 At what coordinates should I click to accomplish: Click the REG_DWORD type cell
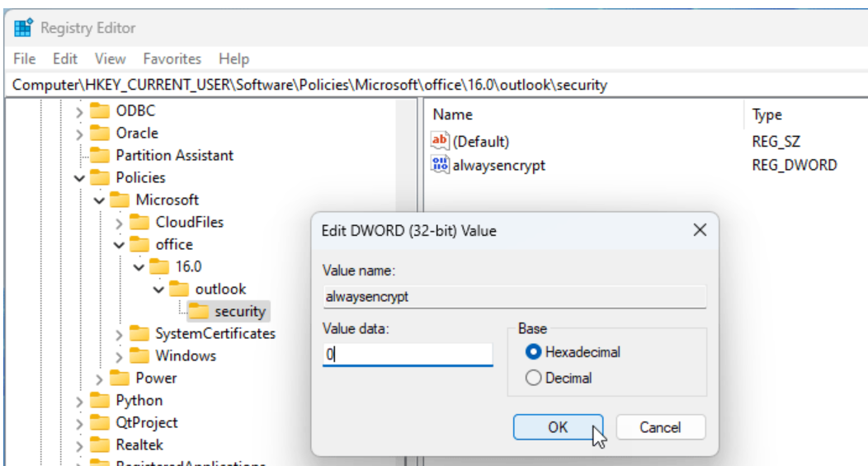pos(795,165)
